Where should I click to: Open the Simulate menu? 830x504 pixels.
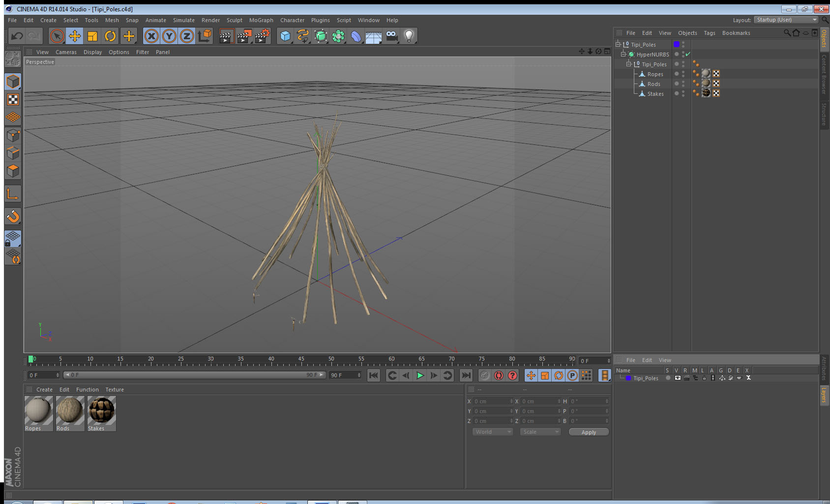point(184,20)
